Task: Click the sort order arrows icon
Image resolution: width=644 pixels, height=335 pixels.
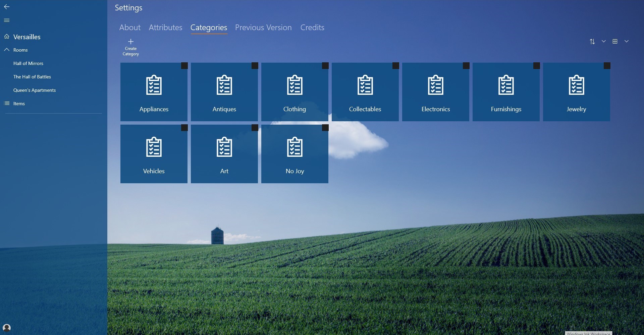Action: [x=592, y=42]
